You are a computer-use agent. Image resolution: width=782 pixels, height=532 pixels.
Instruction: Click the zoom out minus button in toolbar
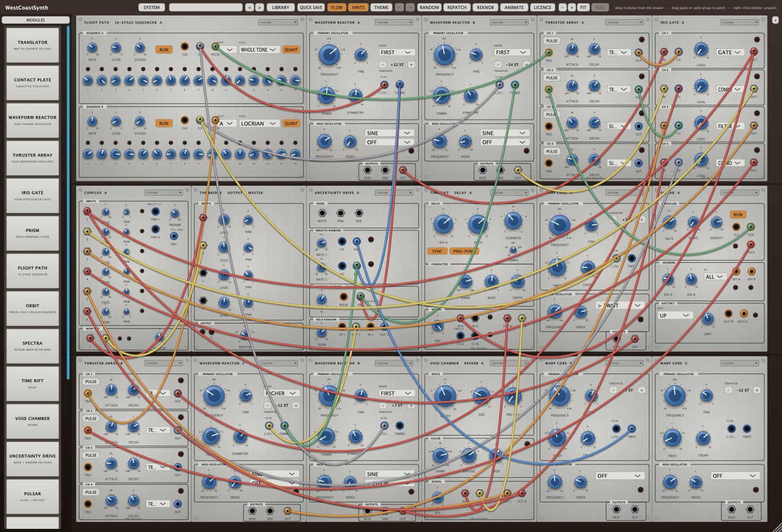pyautogui.click(x=563, y=7)
